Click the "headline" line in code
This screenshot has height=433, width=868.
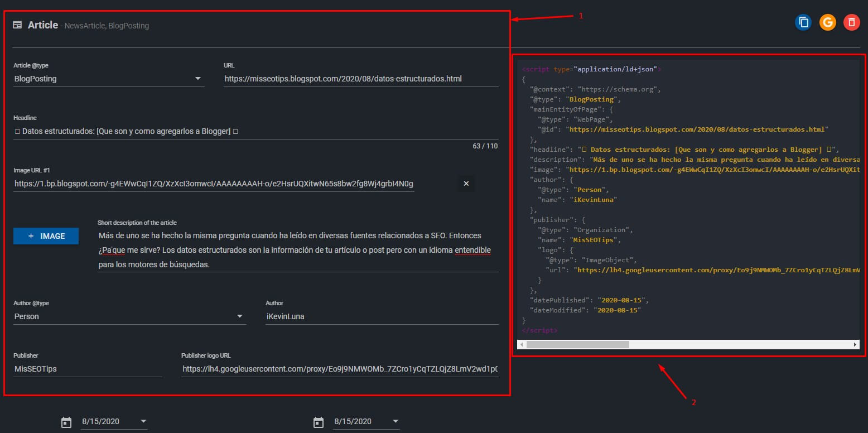pos(684,150)
